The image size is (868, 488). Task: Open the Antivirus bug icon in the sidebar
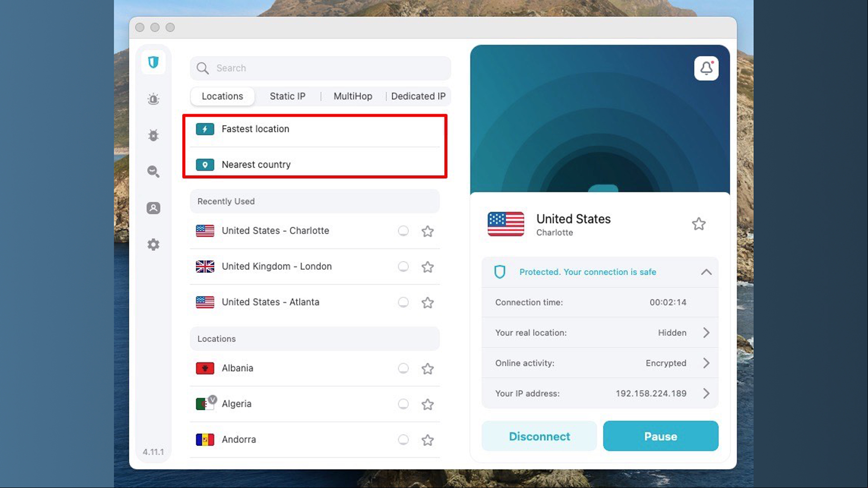[x=153, y=135]
